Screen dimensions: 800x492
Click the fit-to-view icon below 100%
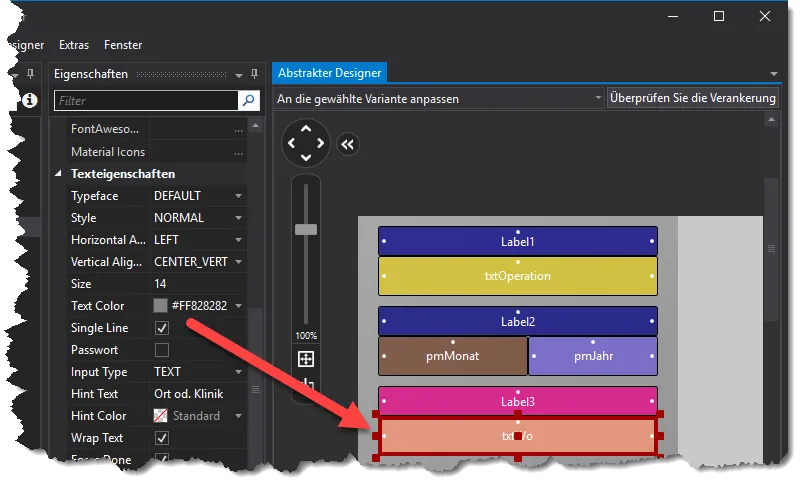click(x=306, y=359)
